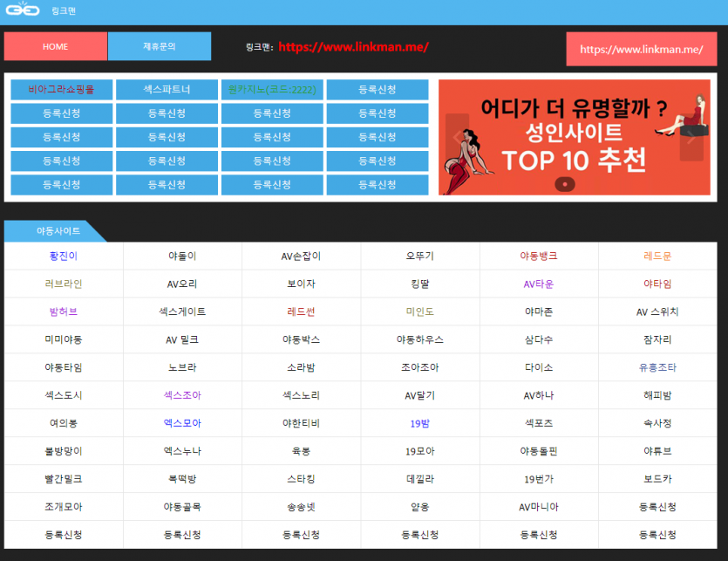Open the 야튜브 link
The image size is (728, 561).
657,451
